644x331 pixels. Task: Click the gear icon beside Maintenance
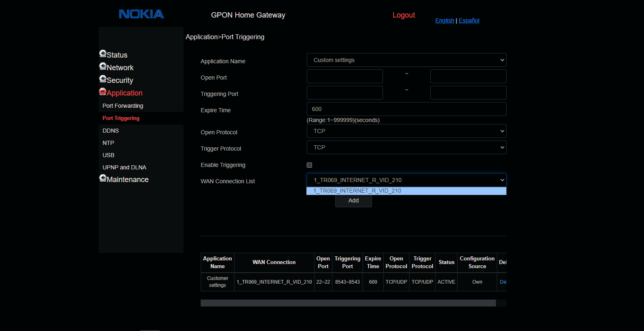click(x=103, y=178)
